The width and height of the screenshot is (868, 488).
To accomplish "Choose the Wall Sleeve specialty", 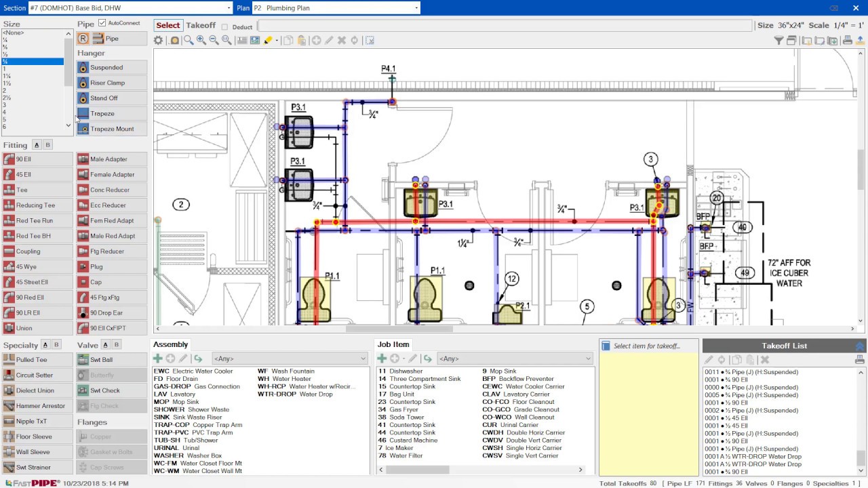I will [37, 452].
